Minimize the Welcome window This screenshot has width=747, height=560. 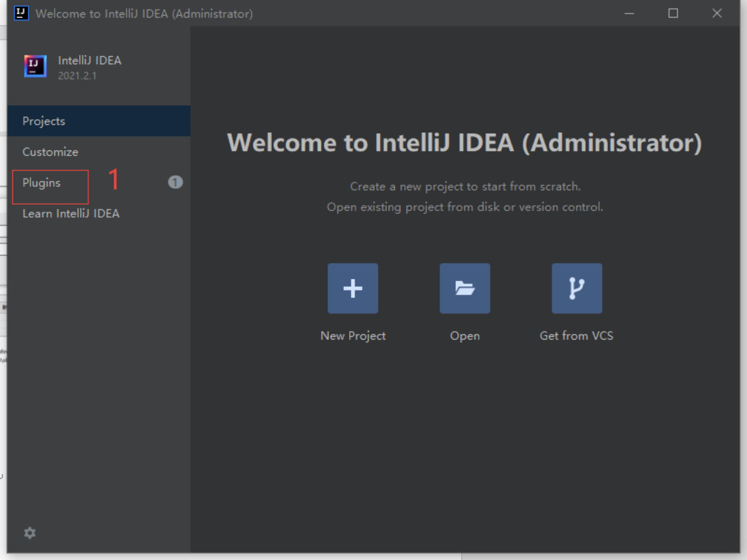coord(629,14)
